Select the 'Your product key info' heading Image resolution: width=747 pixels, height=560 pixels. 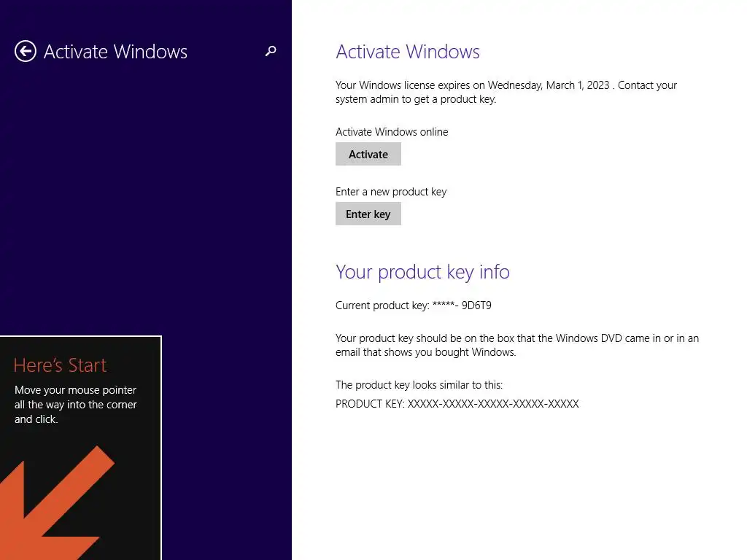pyautogui.click(x=422, y=272)
